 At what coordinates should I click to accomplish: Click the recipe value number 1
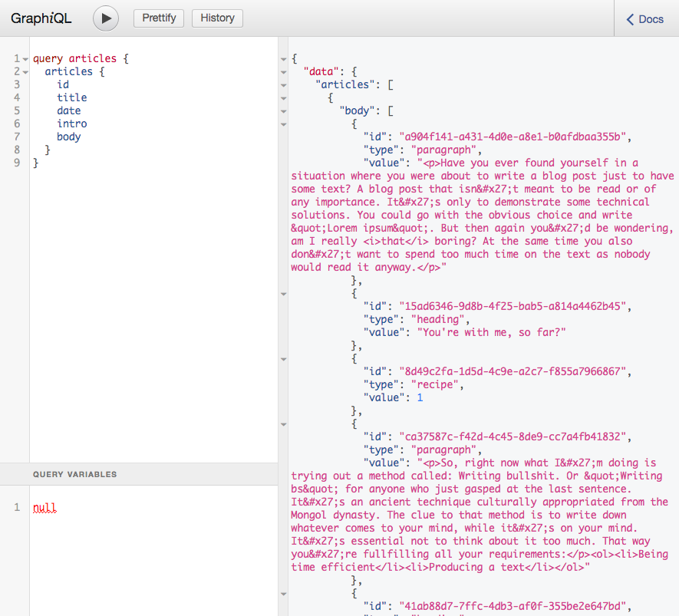click(x=420, y=397)
